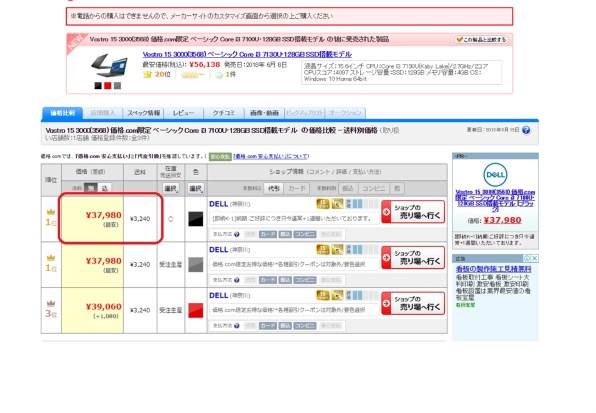Click the first gold shop badge in the first row
The height and width of the screenshot is (413, 596).
(x=323, y=204)
